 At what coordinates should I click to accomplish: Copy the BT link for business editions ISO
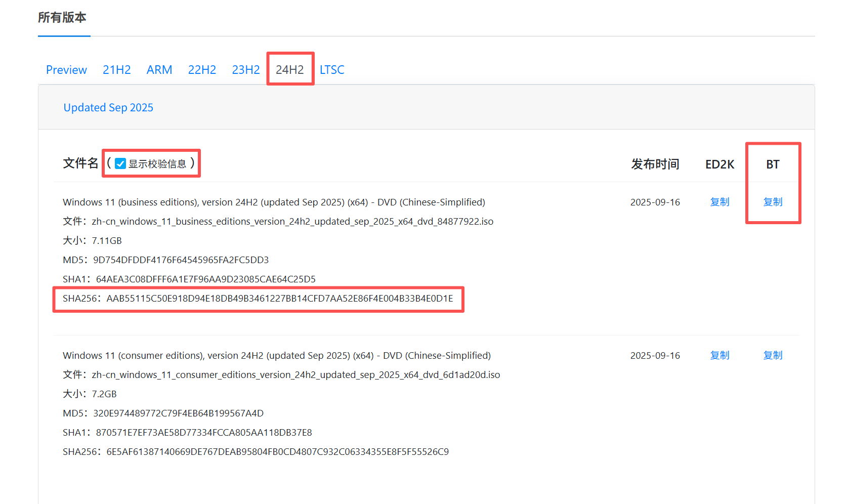click(773, 202)
